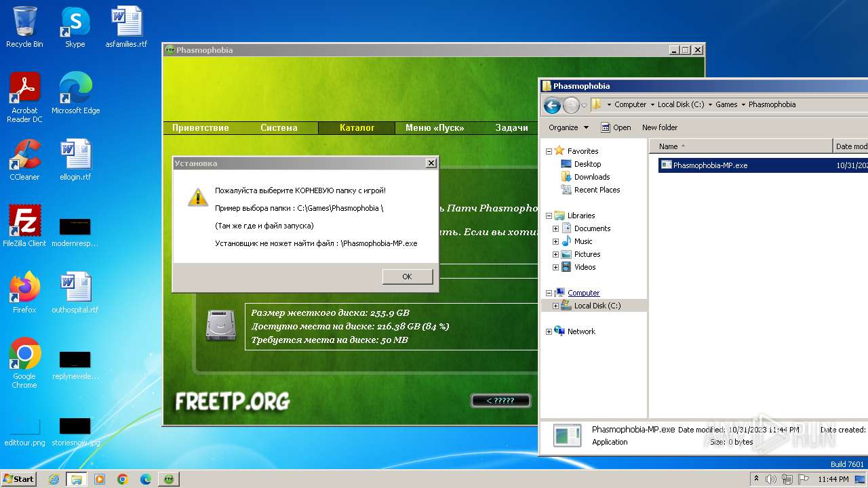Launch CCleaner from the desktop
Screen dimensions: 868x488
tap(24, 160)
